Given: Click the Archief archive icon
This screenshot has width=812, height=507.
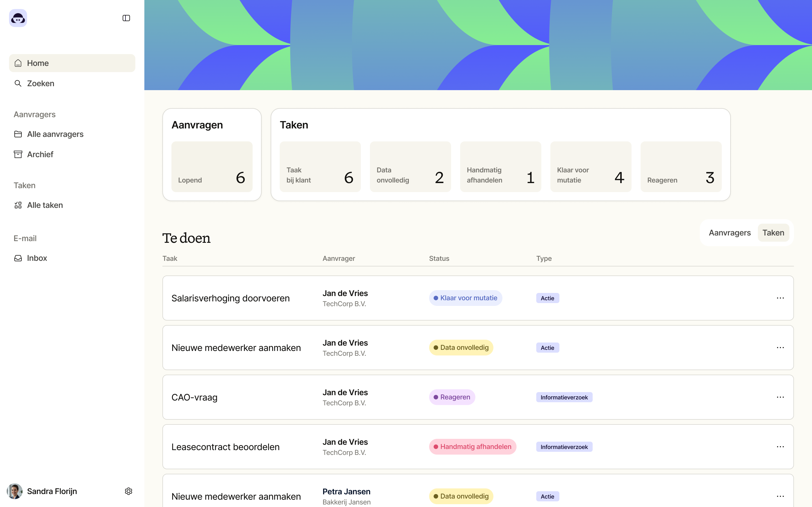Looking at the screenshot, I should coord(18,154).
